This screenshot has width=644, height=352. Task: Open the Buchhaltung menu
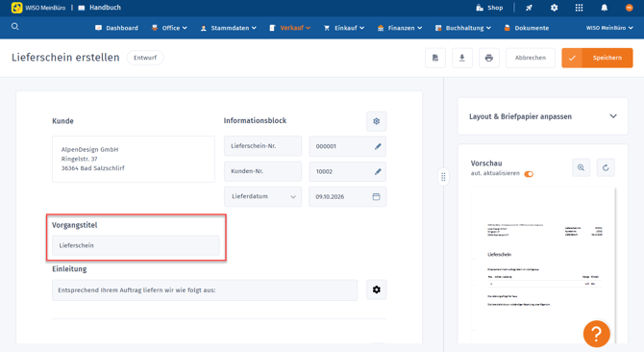[x=463, y=28]
